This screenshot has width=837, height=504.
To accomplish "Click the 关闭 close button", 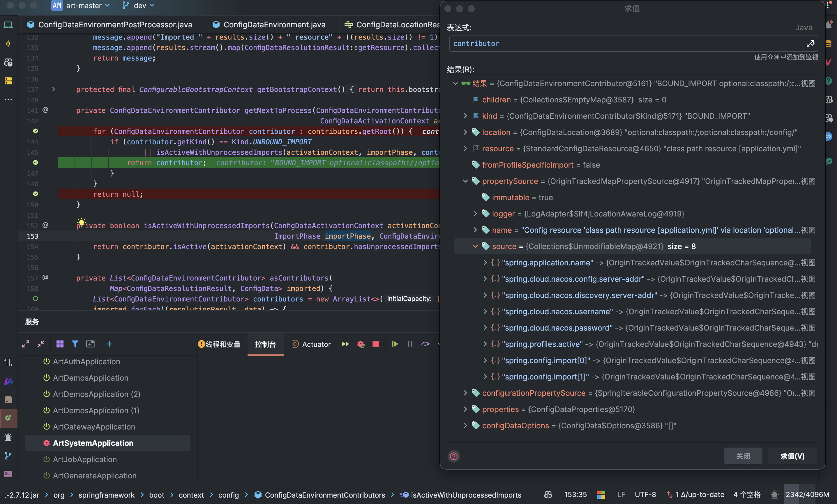I will point(743,456).
